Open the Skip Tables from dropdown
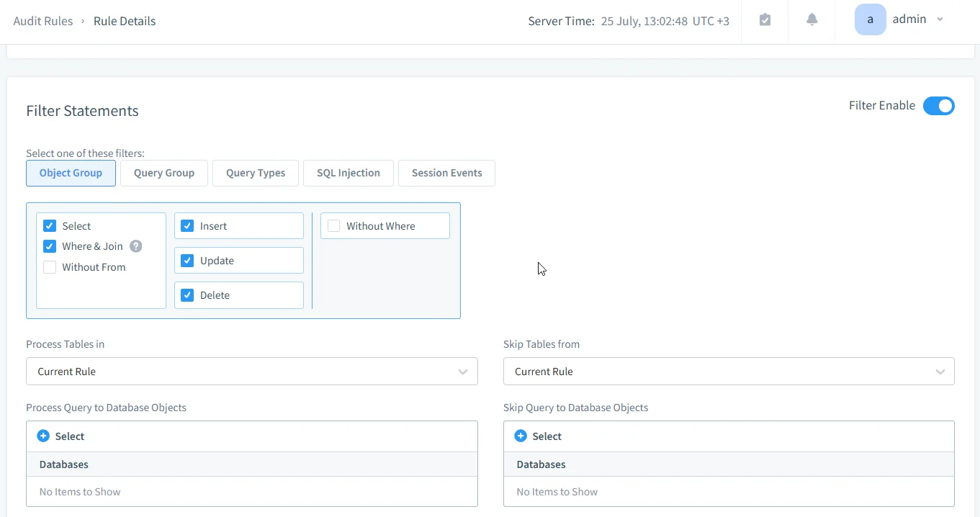 [728, 372]
